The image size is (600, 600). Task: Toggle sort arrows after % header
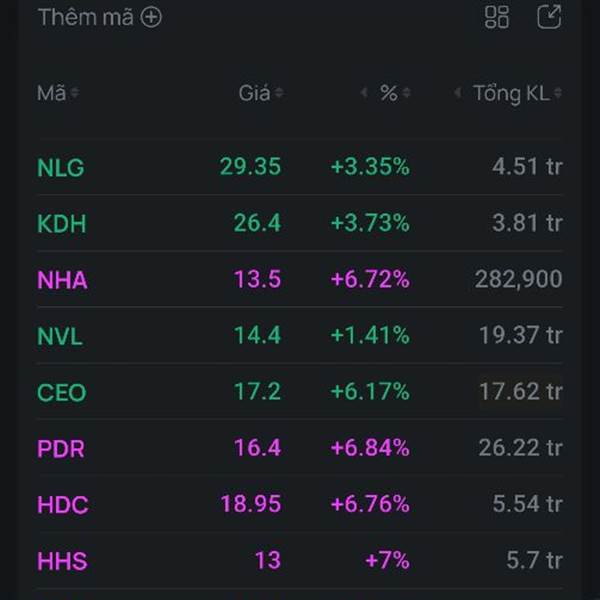pyautogui.click(x=407, y=93)
